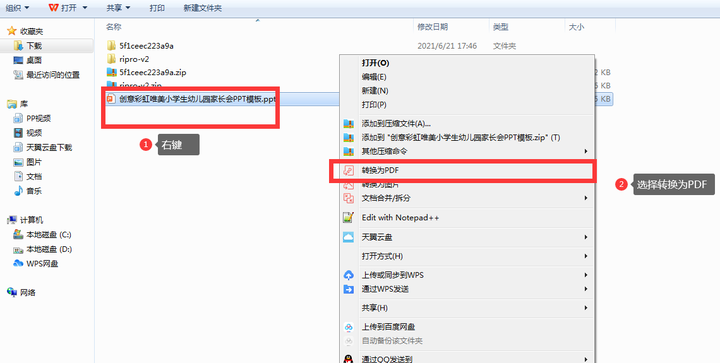
Task: Sort by 修改日期 column header
Action: (x=433, y=27)
